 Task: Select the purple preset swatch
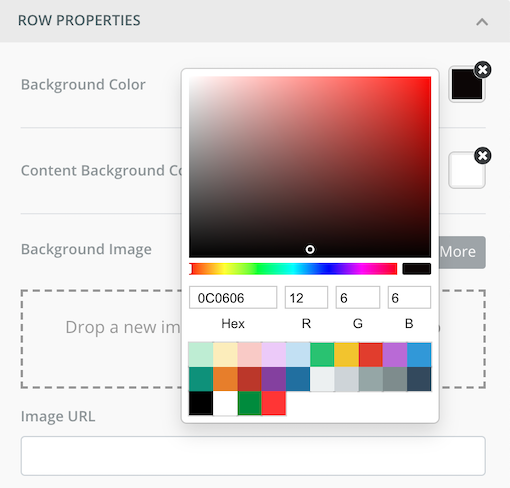274,379
